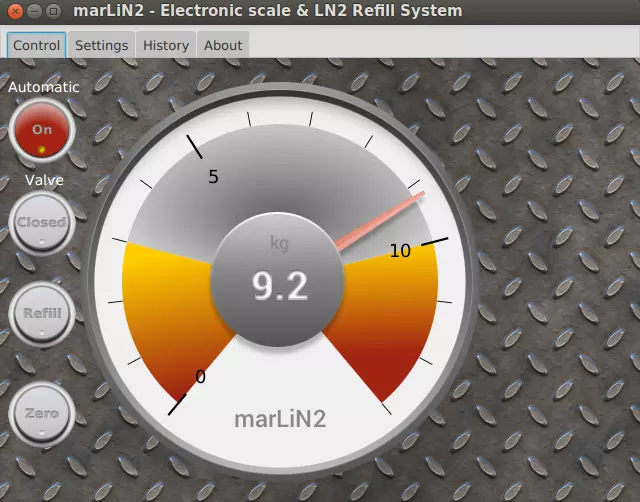Switch to the Control tab
This screenshot has width=640, height=502.
37,45
